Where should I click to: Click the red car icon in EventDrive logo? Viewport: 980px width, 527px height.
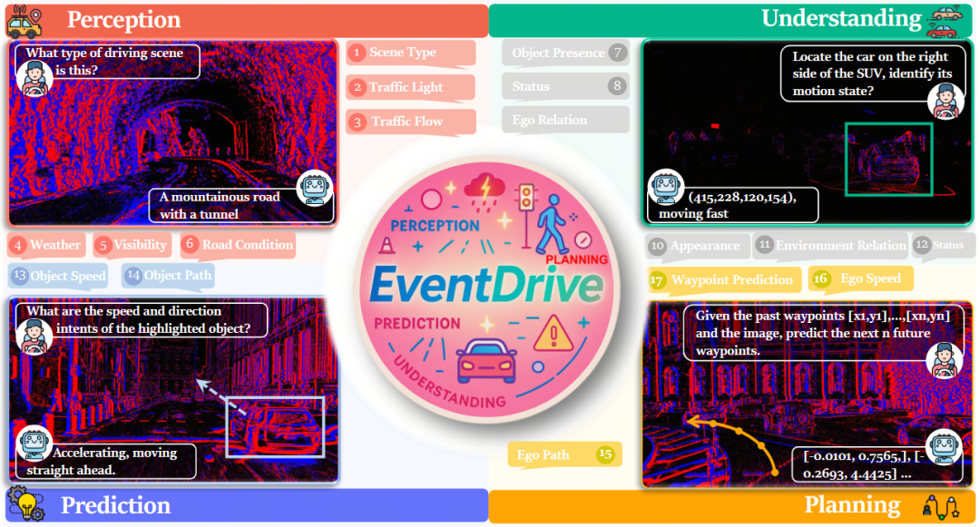pyautogui.click(x=487, y=361)
